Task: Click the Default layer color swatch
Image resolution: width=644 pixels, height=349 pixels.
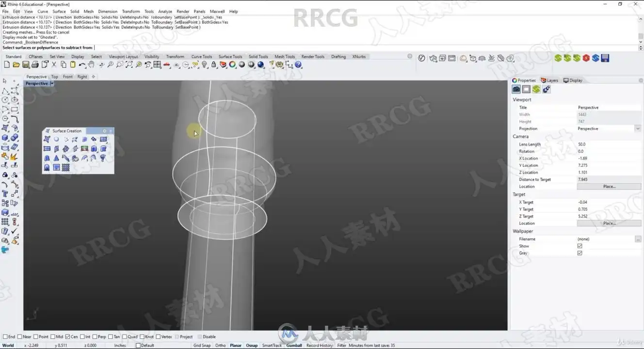Action: (x=138, y=346)
